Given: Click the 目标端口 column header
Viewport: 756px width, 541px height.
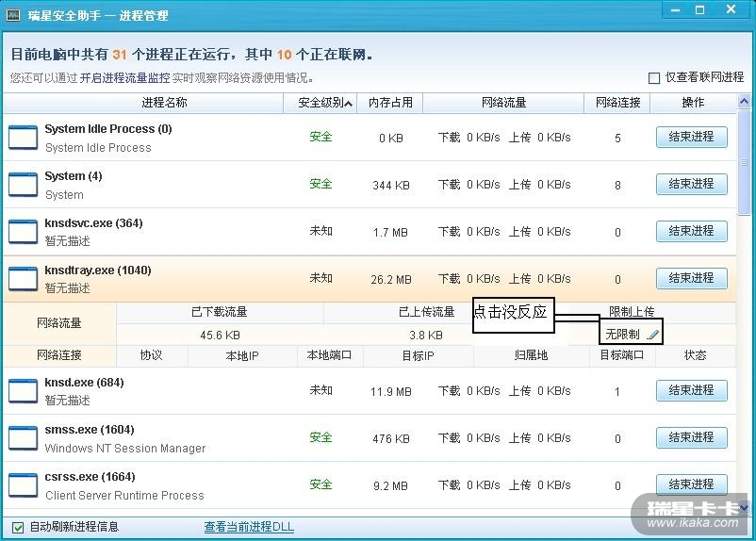Looking at the screenshot, I should [x=621, y=355].
